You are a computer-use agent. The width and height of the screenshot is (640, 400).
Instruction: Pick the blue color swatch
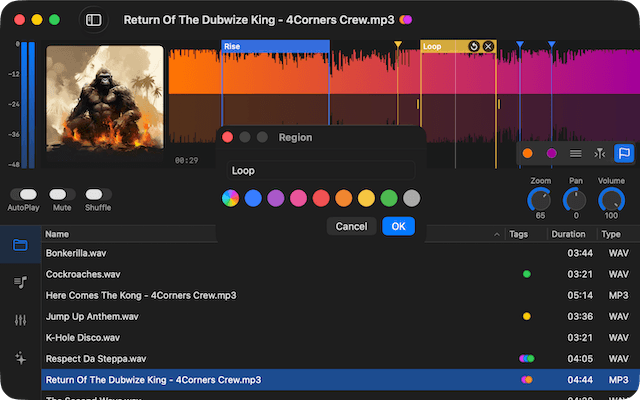253,198
